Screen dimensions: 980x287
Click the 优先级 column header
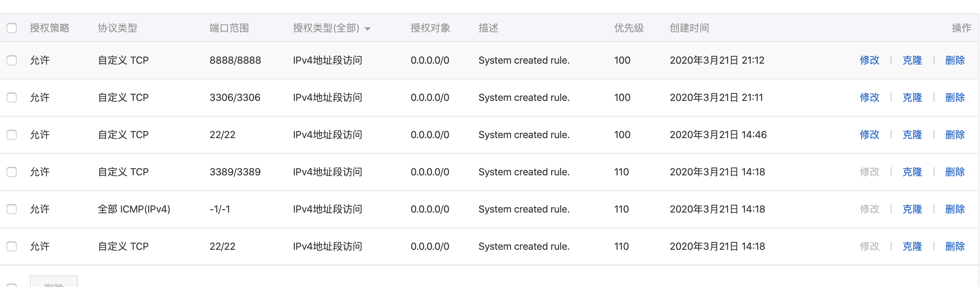(629, 28)
